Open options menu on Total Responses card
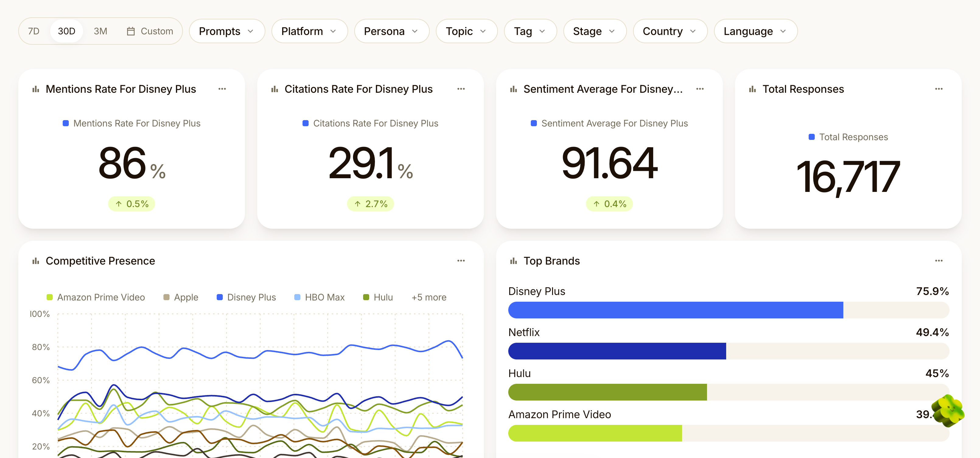Screen dimensions: 980x458 pyautogui.click(x=939, y=89)
